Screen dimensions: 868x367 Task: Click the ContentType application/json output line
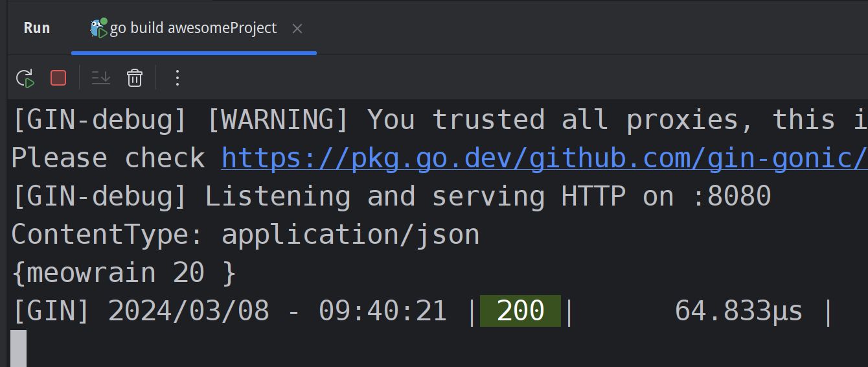245,235
